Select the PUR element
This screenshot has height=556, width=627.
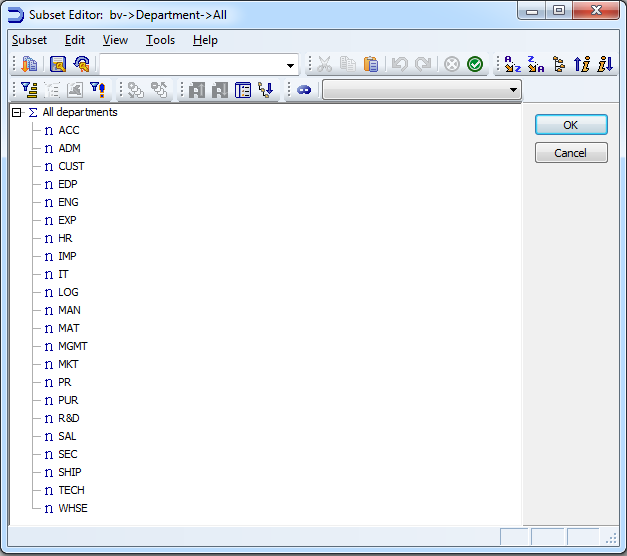click(68, 400)
